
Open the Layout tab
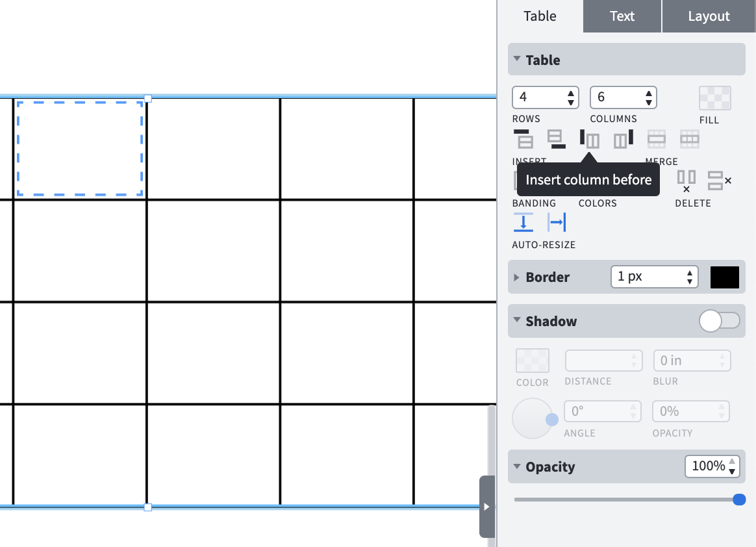tap(709, 16)
